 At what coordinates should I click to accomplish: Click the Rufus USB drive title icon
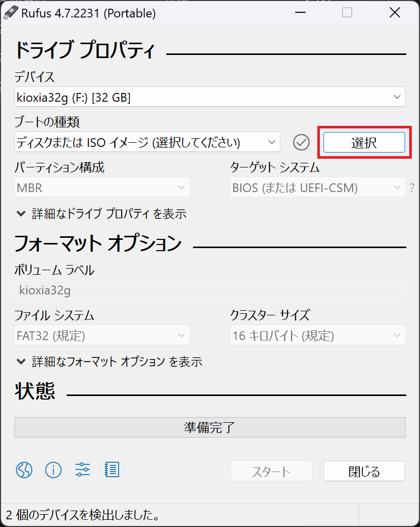[x=11, y=13]
